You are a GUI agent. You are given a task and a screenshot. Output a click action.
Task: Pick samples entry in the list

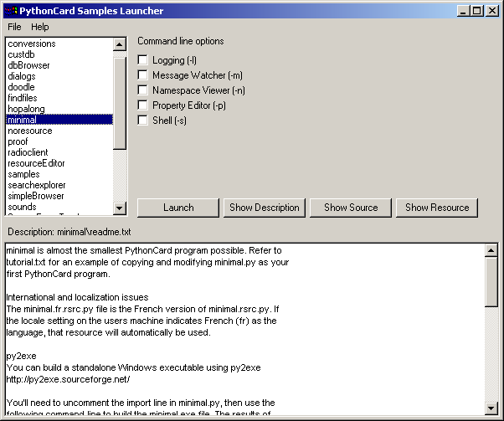click(59, 174)
